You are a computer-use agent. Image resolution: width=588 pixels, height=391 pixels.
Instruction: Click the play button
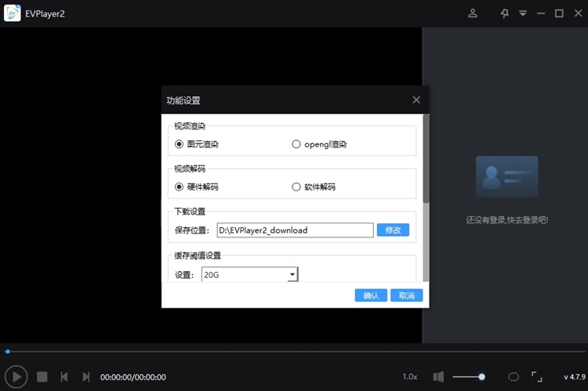point(16,377)
